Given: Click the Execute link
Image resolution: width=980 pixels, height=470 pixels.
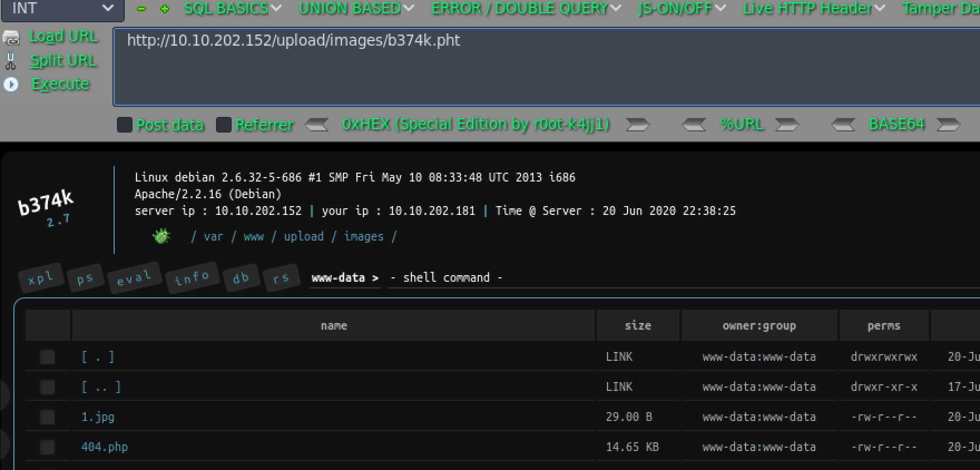Looking at the screenshot, I should 60,84.
